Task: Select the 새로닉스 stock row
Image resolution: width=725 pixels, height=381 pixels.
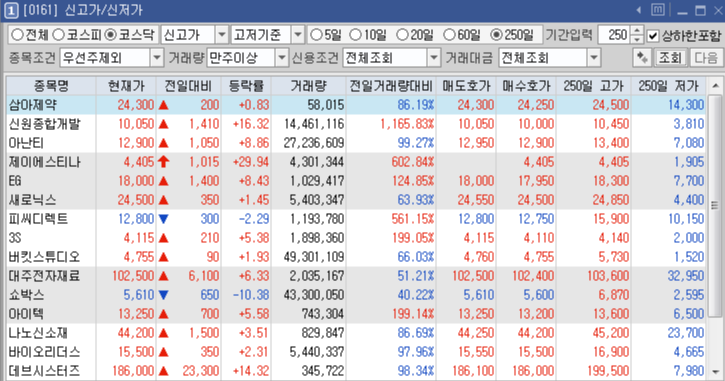Action: click(x=356, y=200)
